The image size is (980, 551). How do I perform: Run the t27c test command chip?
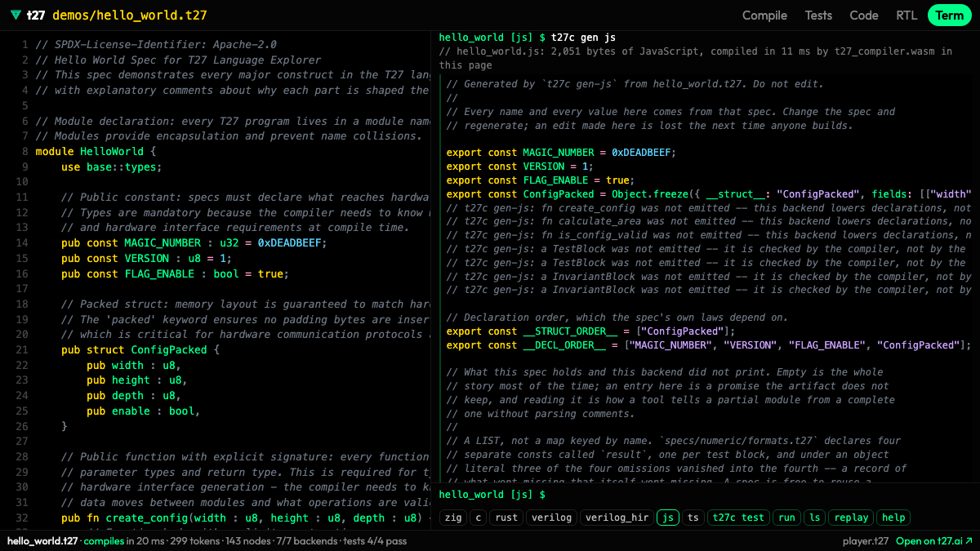[738, 518]
